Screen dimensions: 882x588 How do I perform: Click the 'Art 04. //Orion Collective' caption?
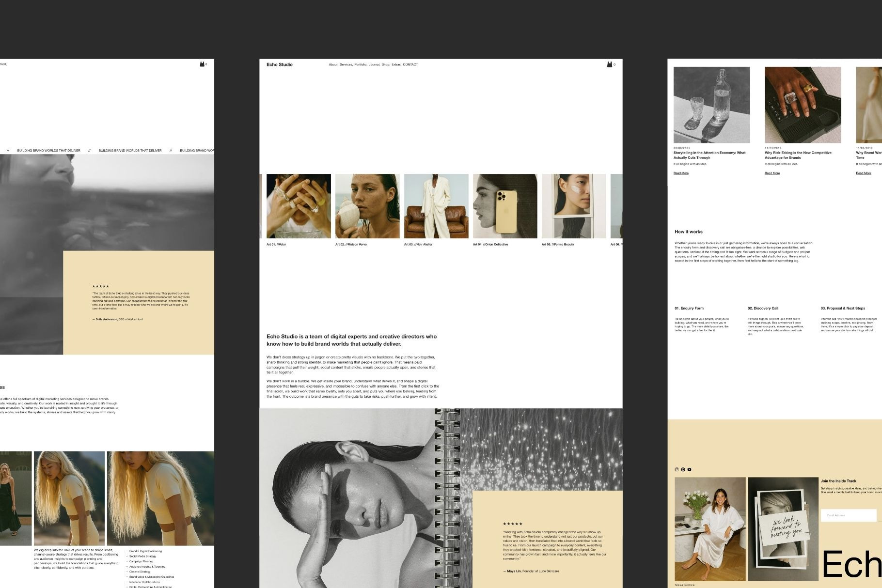pyautogui.click(x=490, y=245)
